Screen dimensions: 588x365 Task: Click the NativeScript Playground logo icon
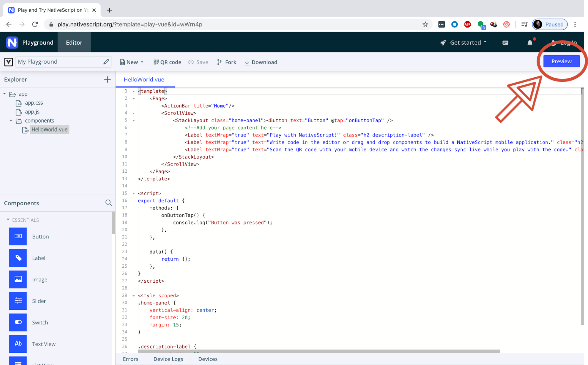click(12, 43)
